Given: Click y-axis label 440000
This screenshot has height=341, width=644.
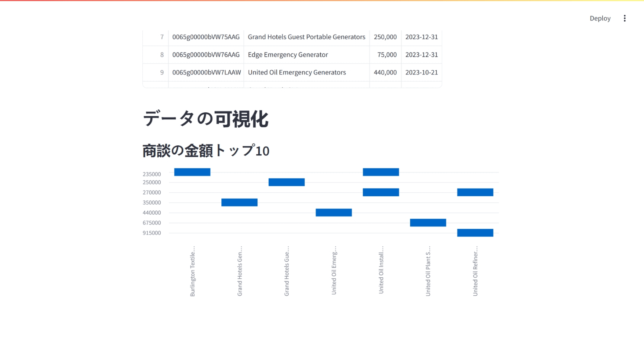Looking at the screenshot, I should (x=152, y=213).
